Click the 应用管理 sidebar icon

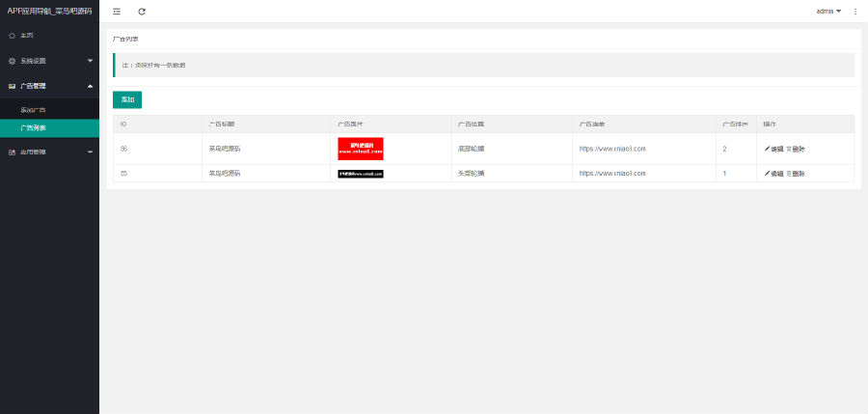click(x=12, y=152)
